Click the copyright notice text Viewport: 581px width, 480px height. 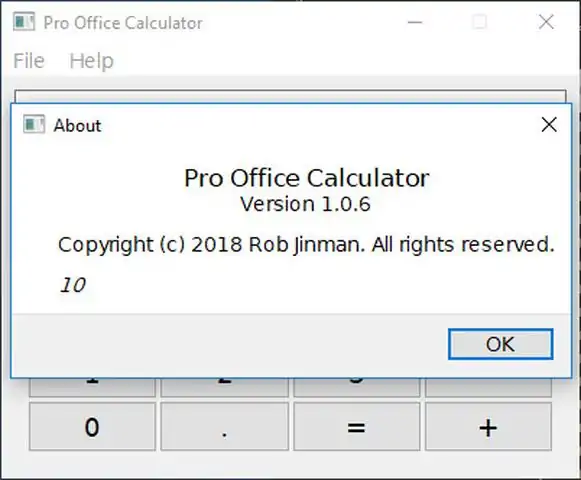pos(306,245)
